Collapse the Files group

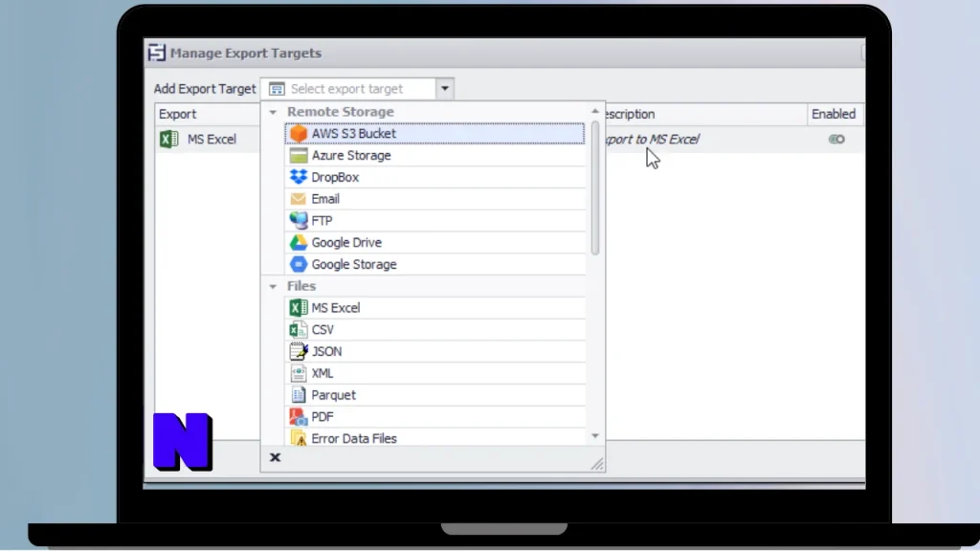tap(273, 287)
